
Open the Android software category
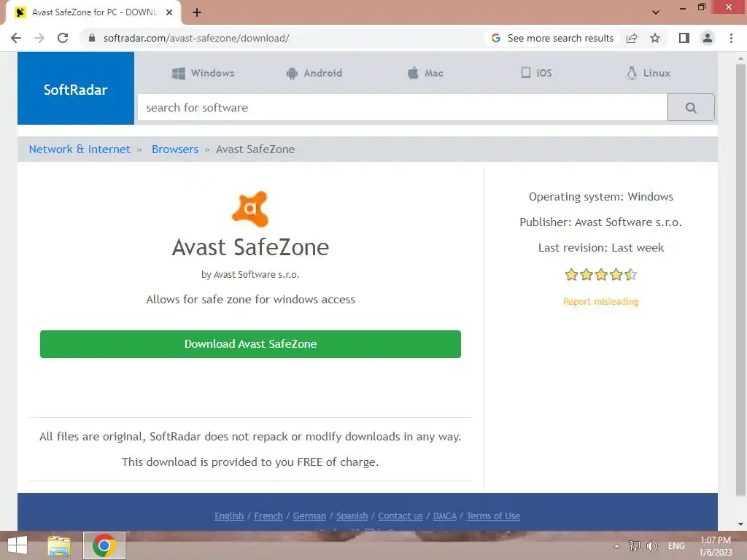[314, 73]
